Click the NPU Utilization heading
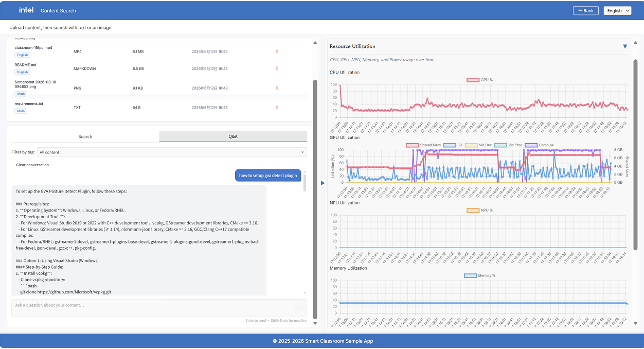 pyautogui.click(x=345, y=203)
